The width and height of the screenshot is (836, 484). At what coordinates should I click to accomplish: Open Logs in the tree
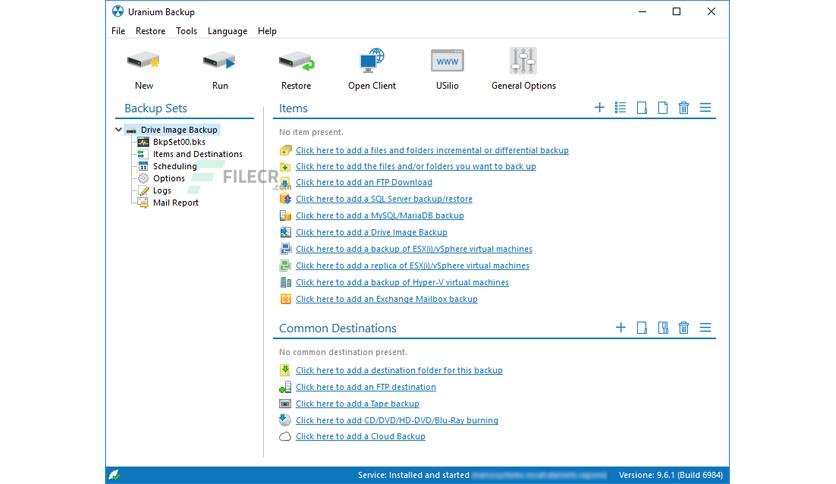162,191
